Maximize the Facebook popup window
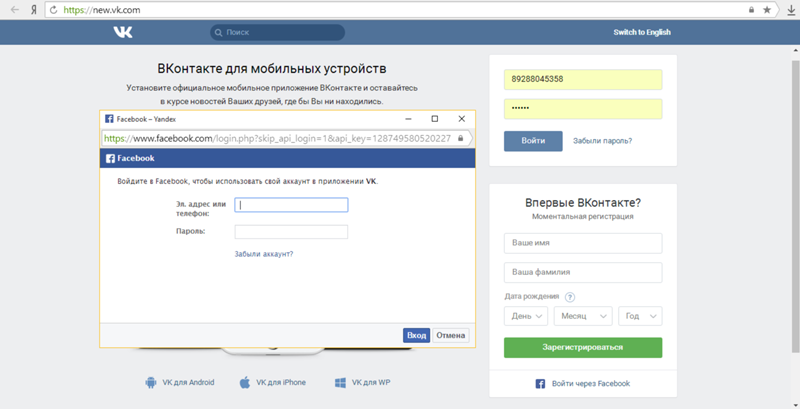The image size is (800, 409). tap(435, 119)
